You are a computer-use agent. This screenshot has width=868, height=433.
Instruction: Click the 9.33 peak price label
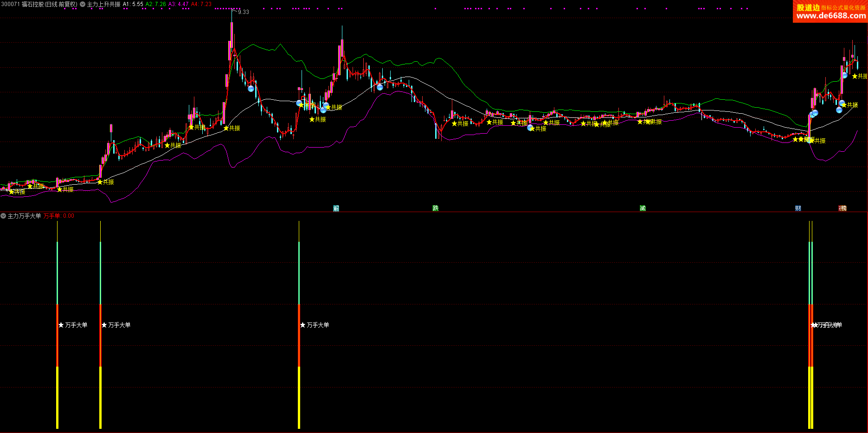243,12
